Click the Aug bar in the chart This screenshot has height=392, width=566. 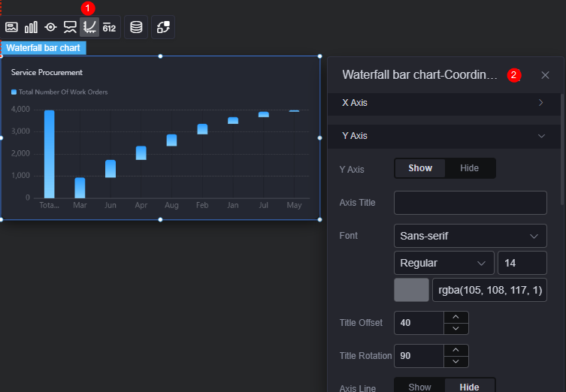click(x=171, y=140)
